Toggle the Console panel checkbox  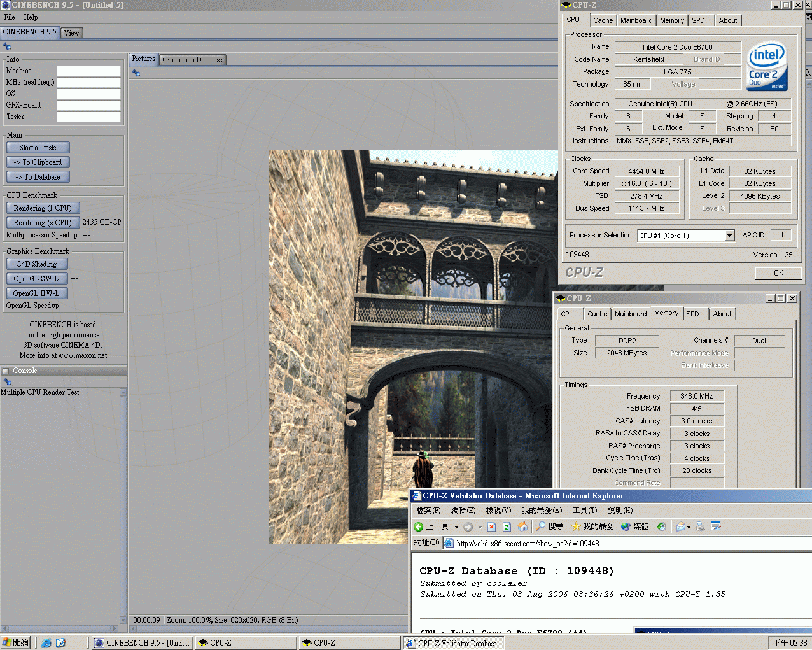click(6, 371)
